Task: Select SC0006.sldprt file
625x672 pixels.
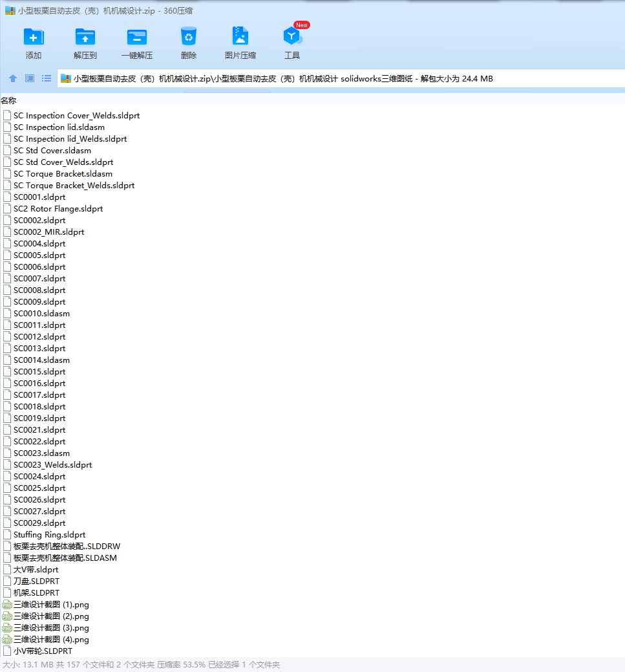Action: pyautogui.click(x=39, y=267)
